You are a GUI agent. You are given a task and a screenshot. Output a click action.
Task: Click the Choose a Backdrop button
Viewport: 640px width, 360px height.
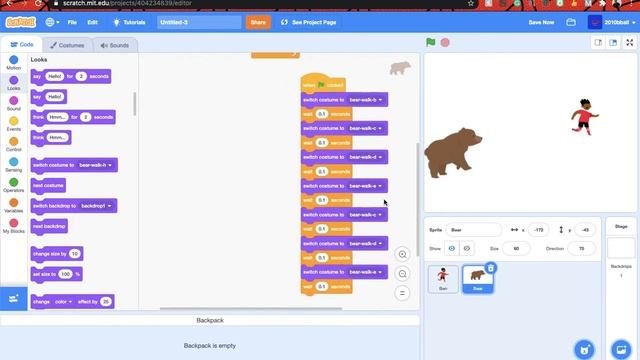tap(621, 350)
